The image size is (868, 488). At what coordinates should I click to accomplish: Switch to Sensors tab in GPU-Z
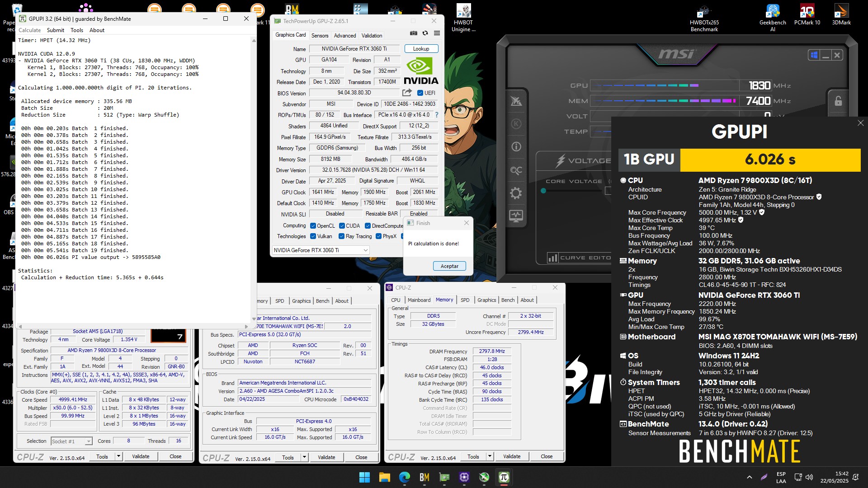click(320, 36)
